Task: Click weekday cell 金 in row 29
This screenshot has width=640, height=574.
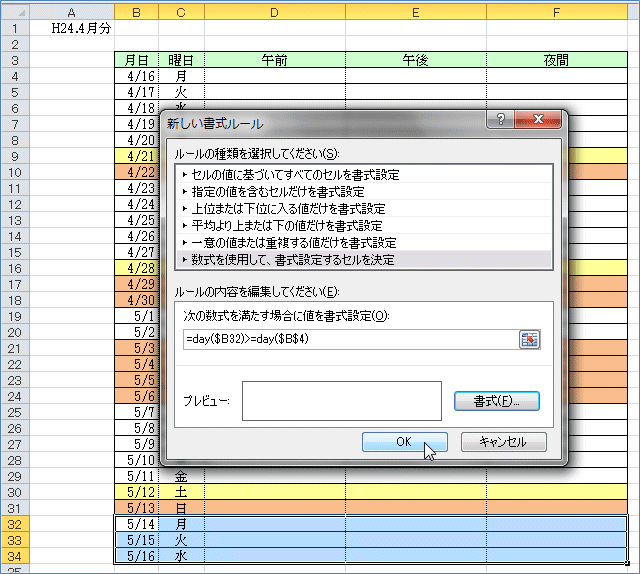Action: (x=181, y=476)
